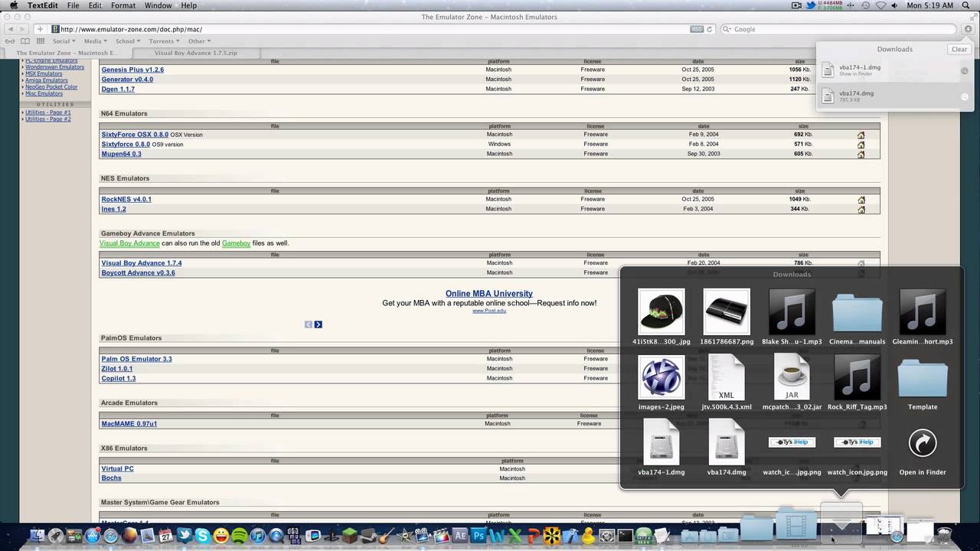
Task: Expand the Torrents bookmarks dropdown
Action: (164, 41)
